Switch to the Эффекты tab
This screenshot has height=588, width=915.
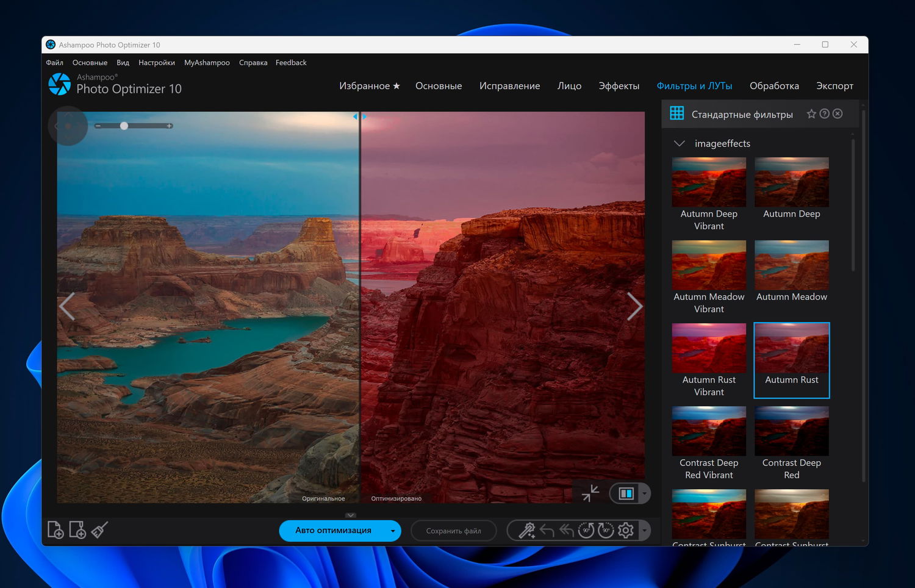619,86
